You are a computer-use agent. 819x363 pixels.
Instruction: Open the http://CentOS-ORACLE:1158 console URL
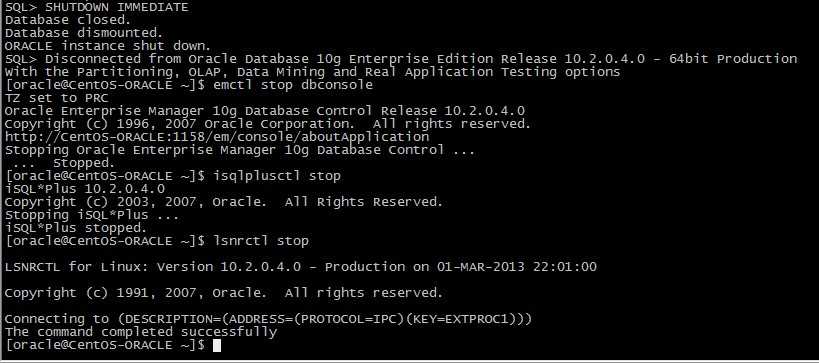(x=217, y=137)
